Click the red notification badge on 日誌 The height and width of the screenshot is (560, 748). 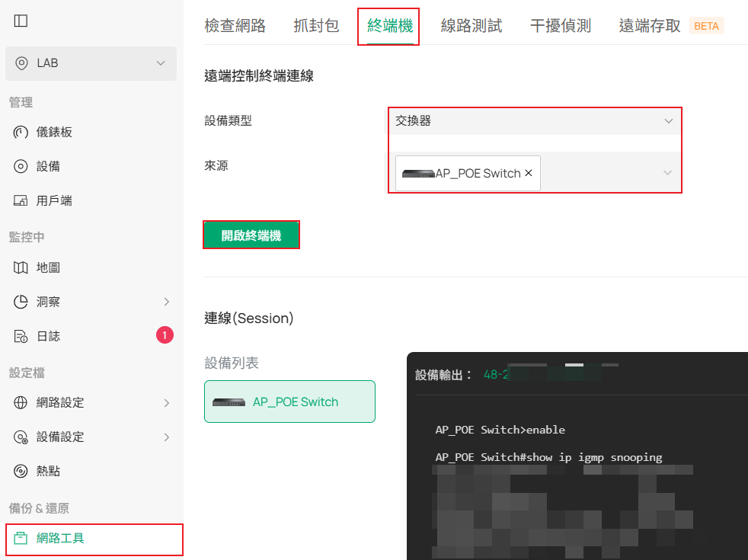[x=165, y=335]
